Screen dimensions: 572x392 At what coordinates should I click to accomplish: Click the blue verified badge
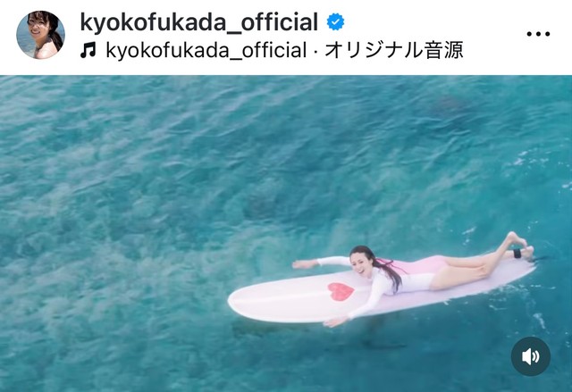335,21
